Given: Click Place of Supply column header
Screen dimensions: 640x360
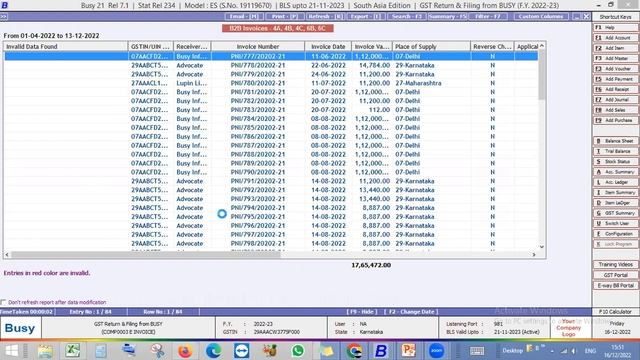Looking at the screenshot, I should click(x=431, y=47).
